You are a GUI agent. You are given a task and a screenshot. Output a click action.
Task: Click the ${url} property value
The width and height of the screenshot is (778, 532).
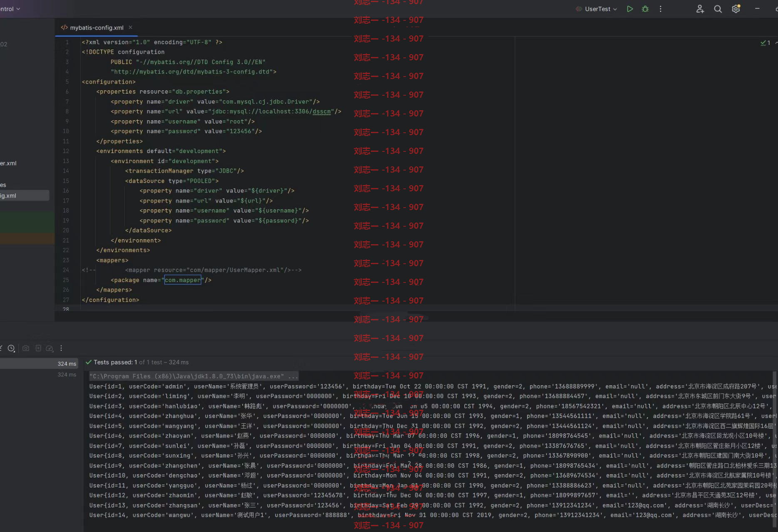[251, 200]
